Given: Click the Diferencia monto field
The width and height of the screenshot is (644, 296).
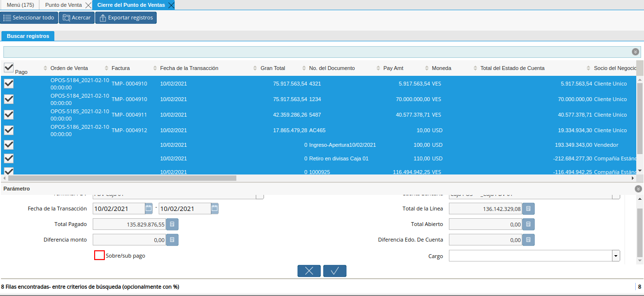Looking at the screenshot, I should [x=129, y=240].
